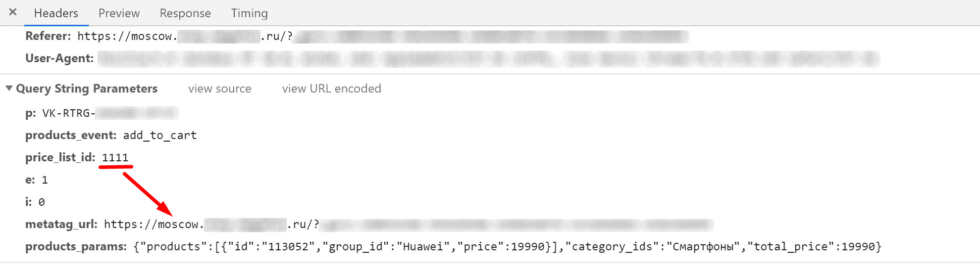The image size is (980, 265).
Task: Click the products_params JSON value
Action: (x=507, y=246)
